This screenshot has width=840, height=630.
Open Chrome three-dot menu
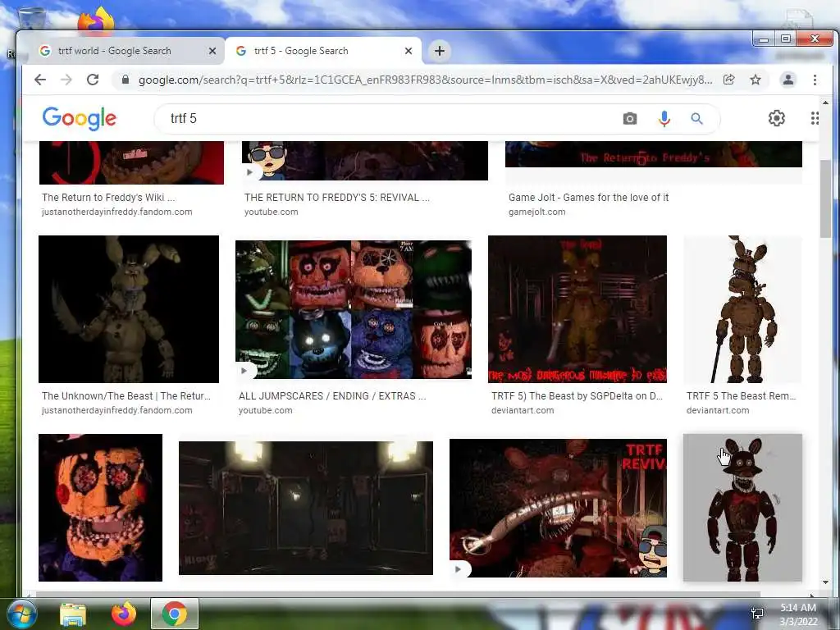coord(815,80)
